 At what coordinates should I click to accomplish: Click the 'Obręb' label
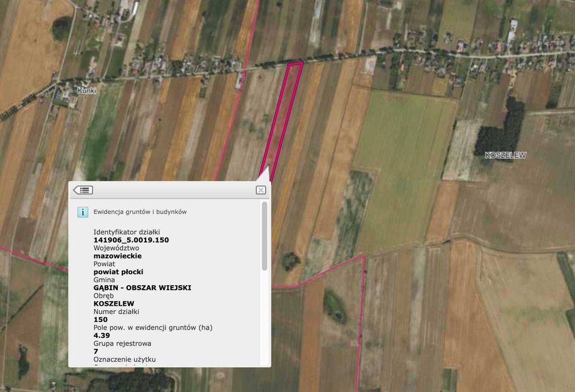103,295
